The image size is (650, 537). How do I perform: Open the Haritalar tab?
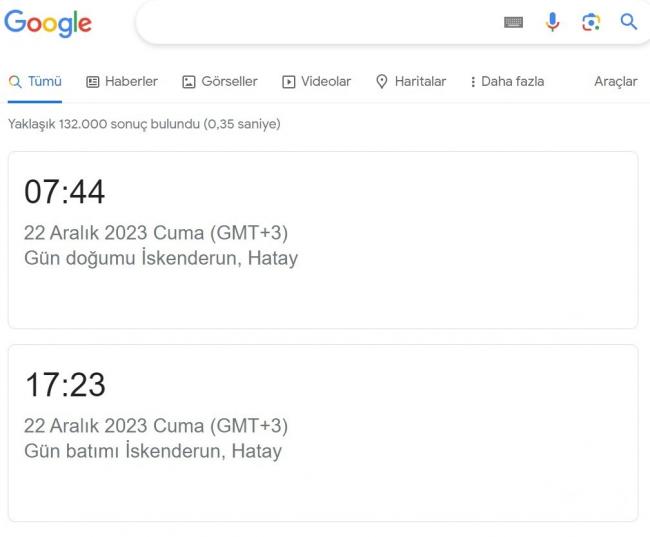click(x=411, y=81)
